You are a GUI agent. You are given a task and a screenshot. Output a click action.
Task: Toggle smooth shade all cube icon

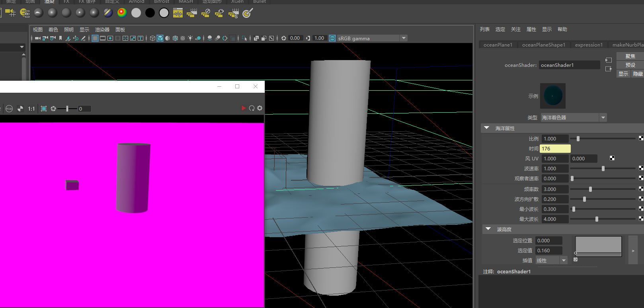[160, 38]
